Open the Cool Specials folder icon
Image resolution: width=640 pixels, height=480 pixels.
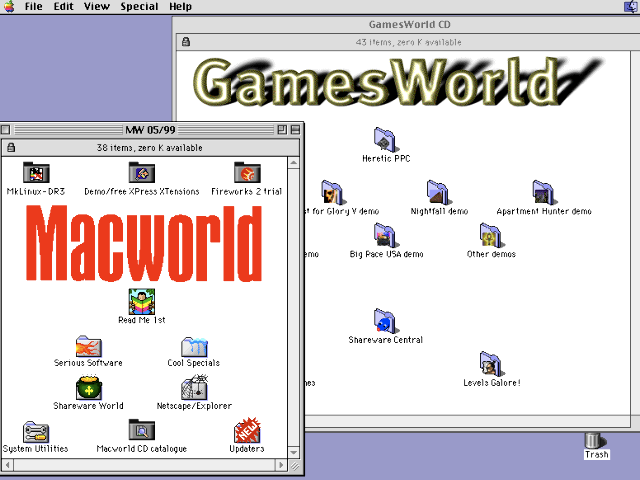(x=194, y=347)
